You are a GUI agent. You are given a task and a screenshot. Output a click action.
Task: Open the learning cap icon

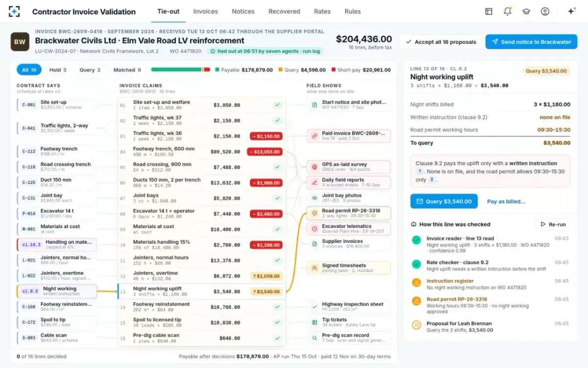point(526,11)
